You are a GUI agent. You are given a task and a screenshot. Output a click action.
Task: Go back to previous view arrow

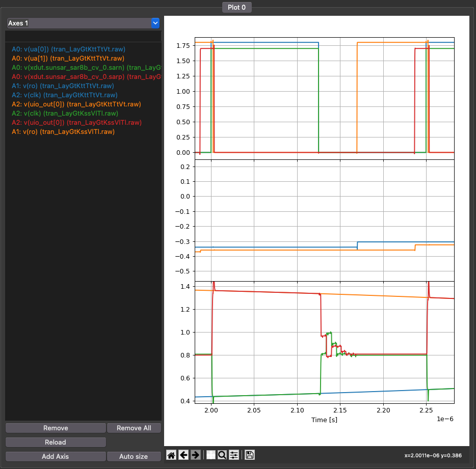click(x=183, y=455)
